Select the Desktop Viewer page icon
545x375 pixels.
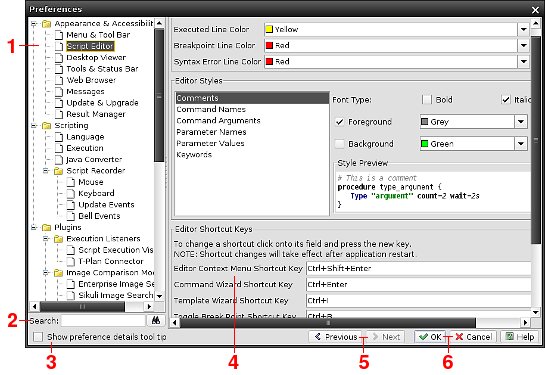click(59, 58)
